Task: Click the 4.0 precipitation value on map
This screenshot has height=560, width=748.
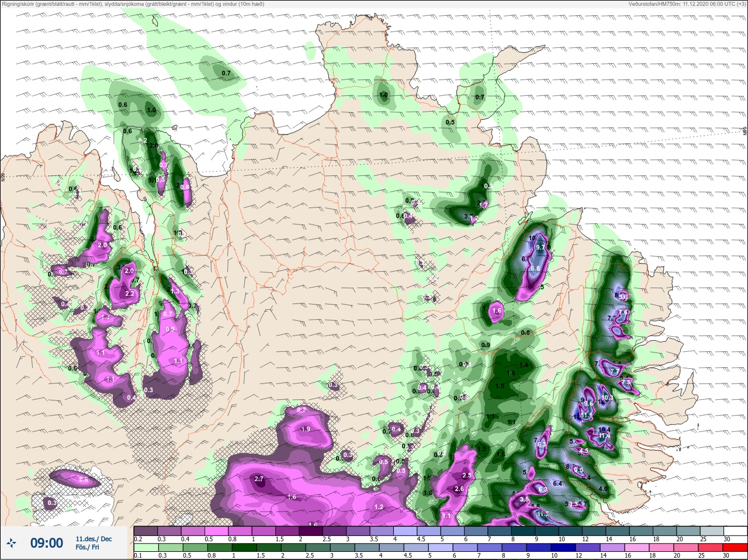Action: click(x=603, y=489)
